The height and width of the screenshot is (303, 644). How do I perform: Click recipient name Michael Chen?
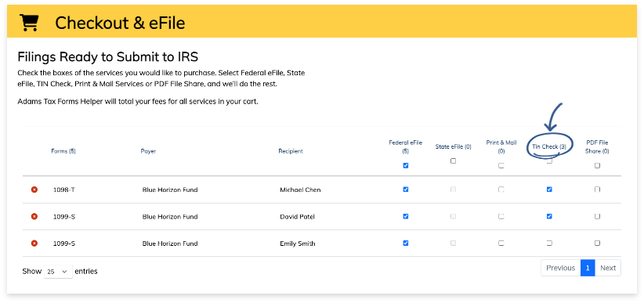coord(300,189)
